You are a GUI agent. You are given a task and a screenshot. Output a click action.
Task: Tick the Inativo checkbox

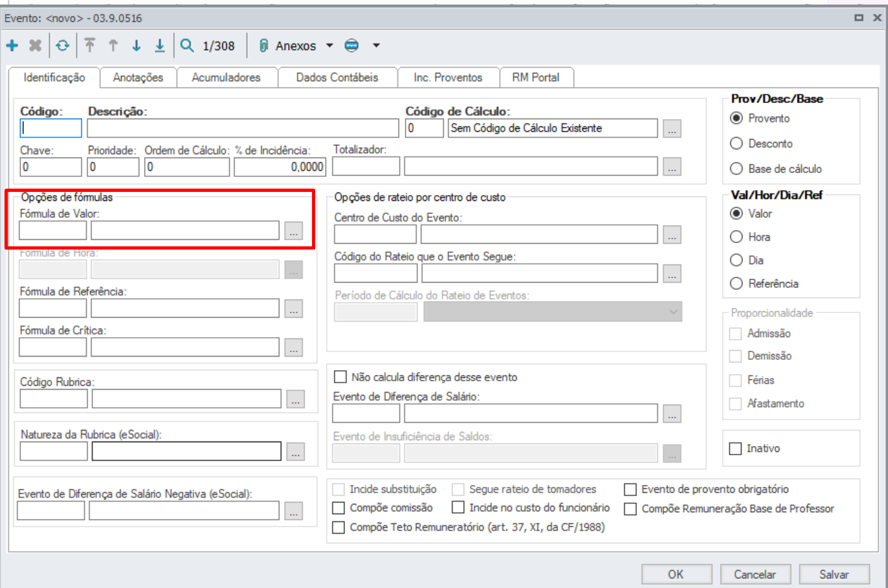736,449
